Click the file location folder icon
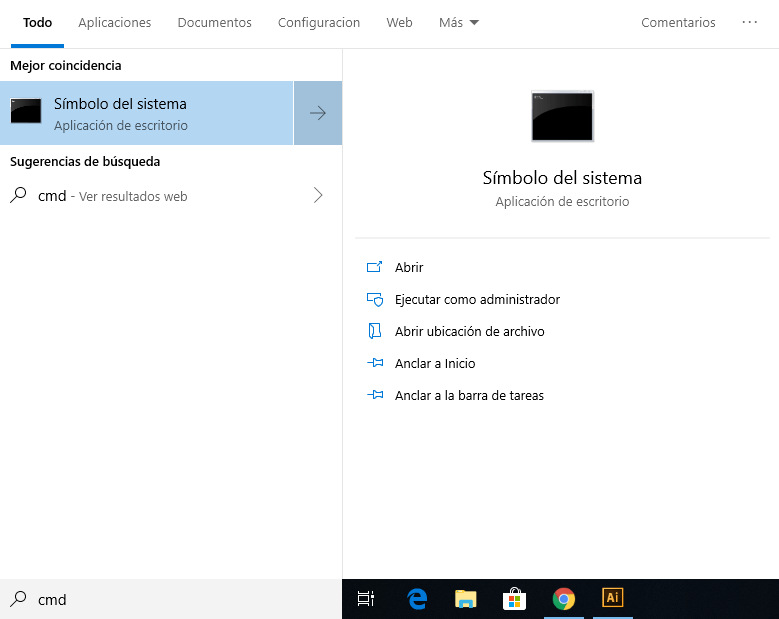 [375, 331]
